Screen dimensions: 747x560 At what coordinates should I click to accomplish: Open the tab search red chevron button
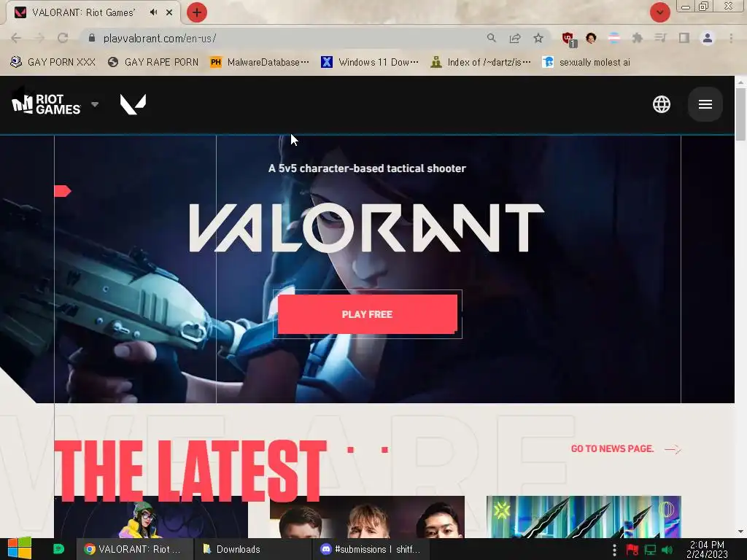pos(659,12)
